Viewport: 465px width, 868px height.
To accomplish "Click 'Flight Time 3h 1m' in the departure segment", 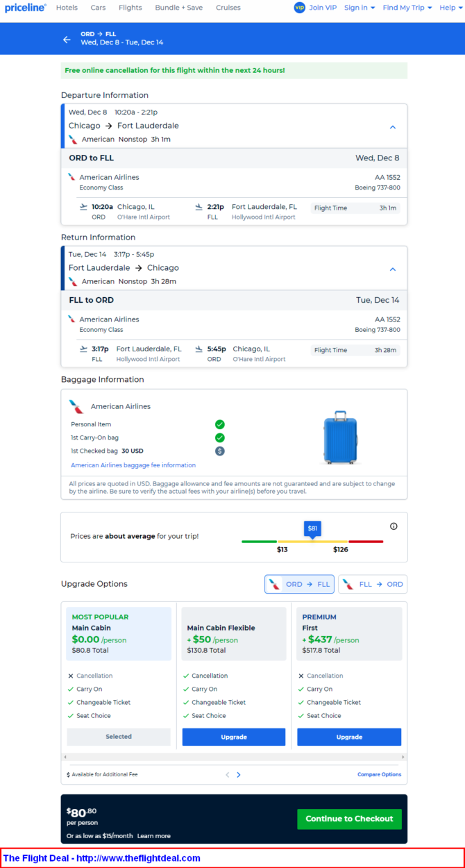I will [x=355, y=208].
